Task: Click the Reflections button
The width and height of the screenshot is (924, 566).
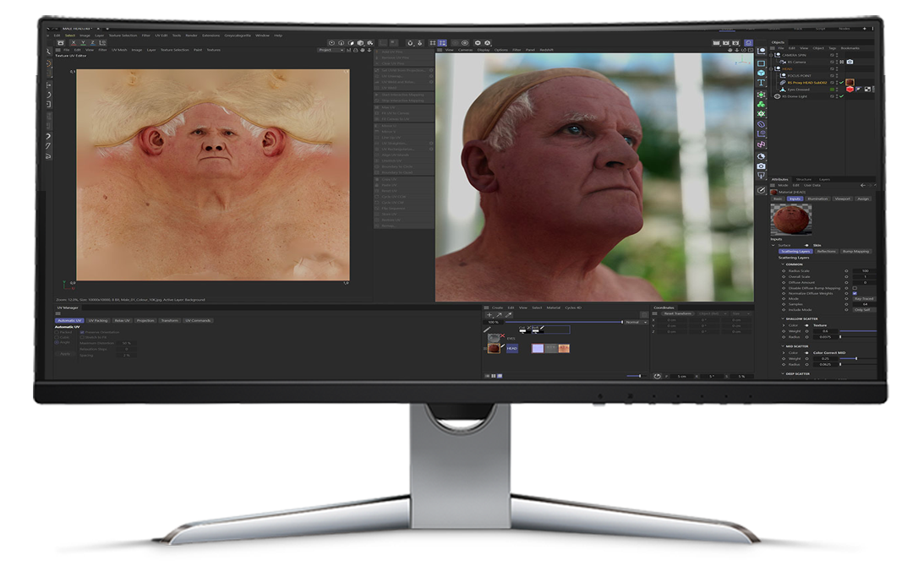Action: 826,252
